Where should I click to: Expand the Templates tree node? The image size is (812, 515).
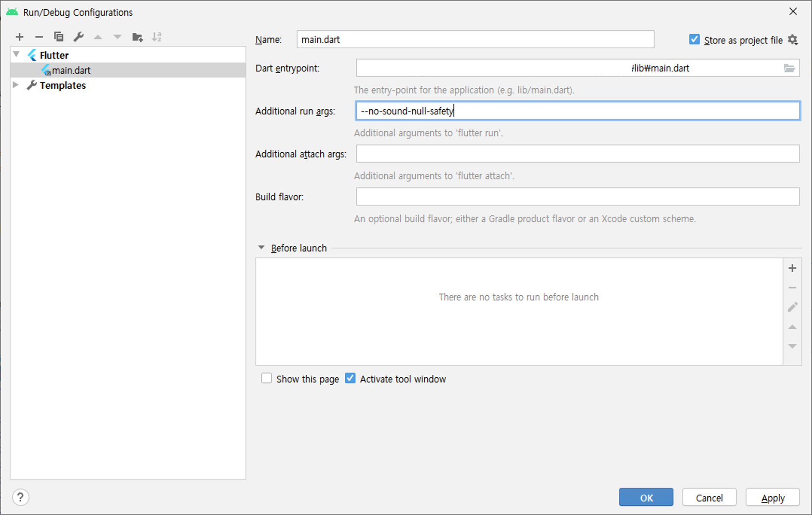coord(16,85)
